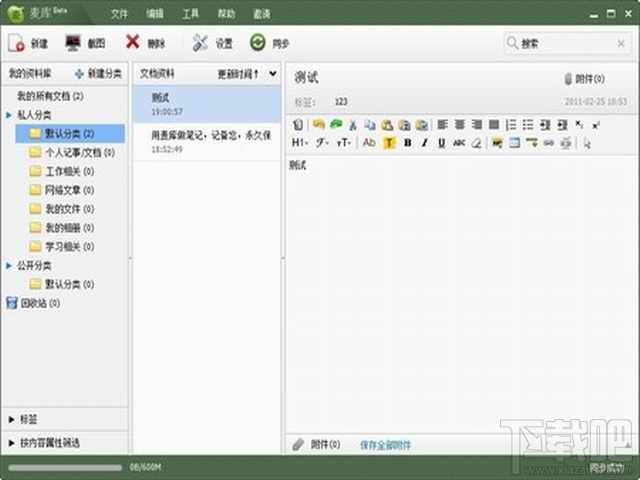
Task: Collapse the 公开分类 tree node
Action: pyautogui.click(x=9, y=266)
